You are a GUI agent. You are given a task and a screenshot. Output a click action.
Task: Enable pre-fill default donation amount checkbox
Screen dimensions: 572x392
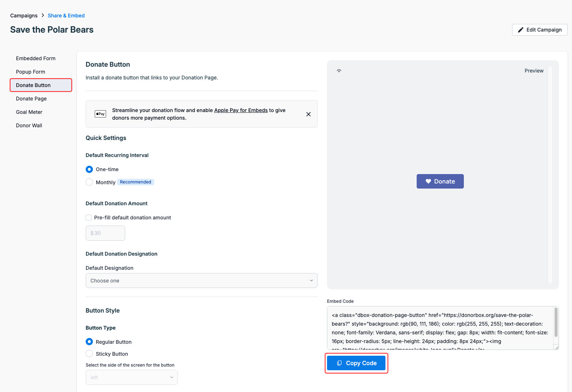click(89, 218)
